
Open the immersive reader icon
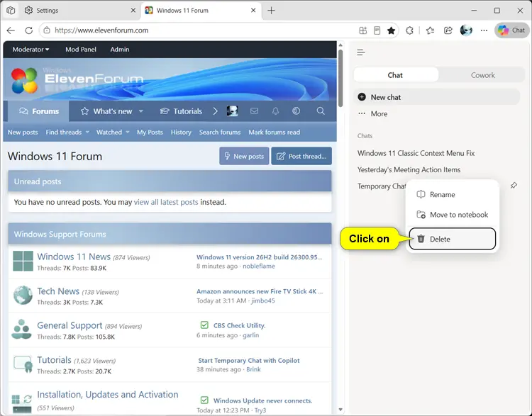(377, 30)
